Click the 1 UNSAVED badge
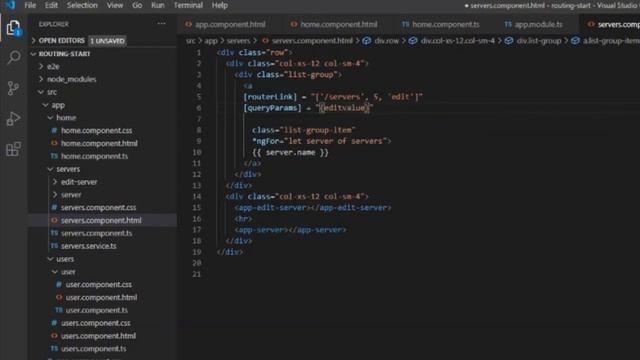 [107, 41]
